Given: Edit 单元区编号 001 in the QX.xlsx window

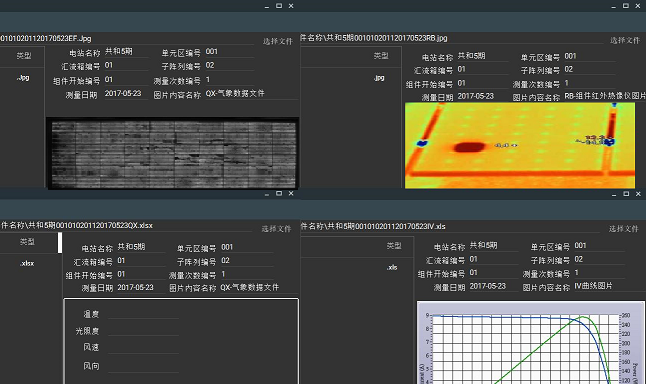Looking at the screenshot, I should pos(246,247).
